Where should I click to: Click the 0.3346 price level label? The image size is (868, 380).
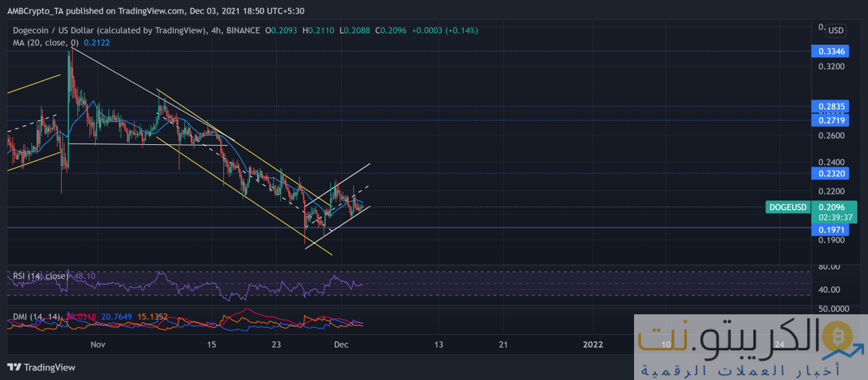[x=831, y=51]
